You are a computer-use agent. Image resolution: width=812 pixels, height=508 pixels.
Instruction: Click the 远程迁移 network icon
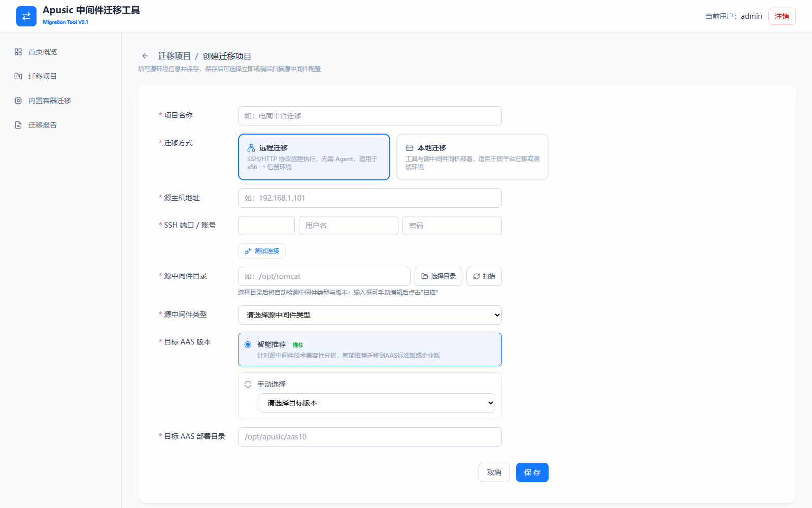coord(251,148)
